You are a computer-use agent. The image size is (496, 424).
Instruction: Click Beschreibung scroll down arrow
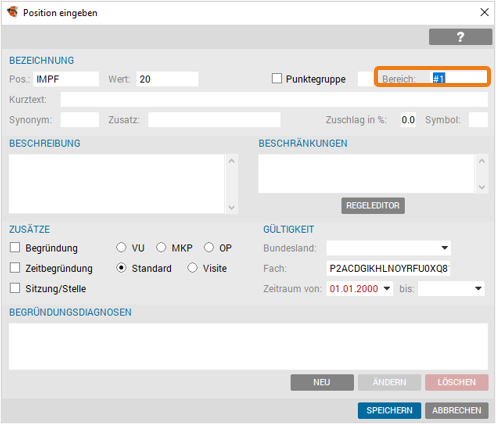click(x=232, y=208)
